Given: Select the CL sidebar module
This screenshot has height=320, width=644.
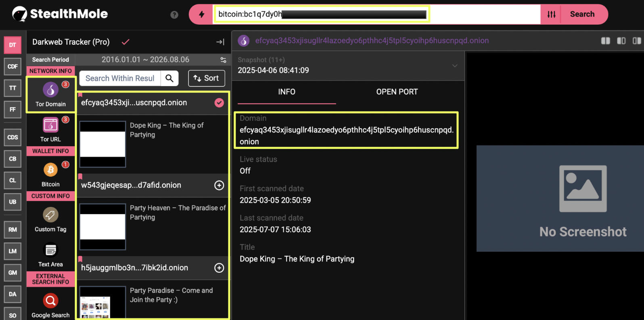Looking at the screenshot, I should click(13, 180).
